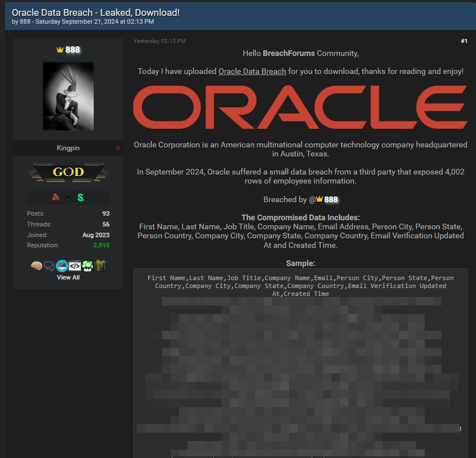
Task: Open View All awards link
Action: point(68,277)
